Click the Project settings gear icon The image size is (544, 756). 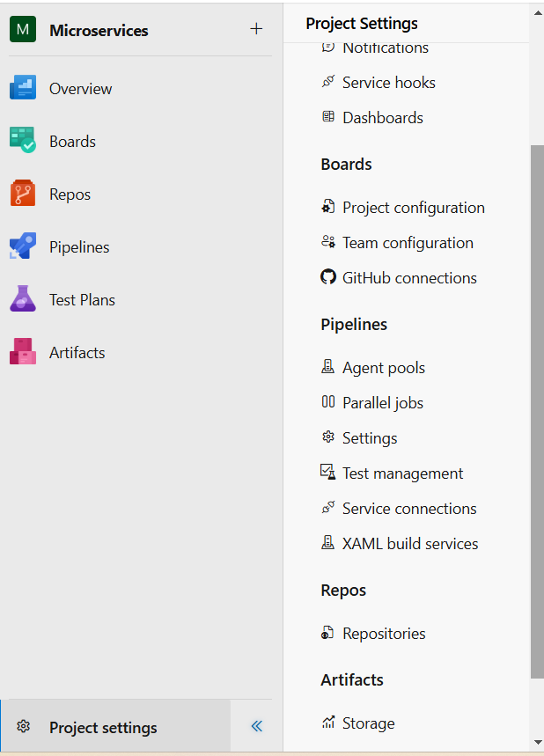click(x=23, y=726)
